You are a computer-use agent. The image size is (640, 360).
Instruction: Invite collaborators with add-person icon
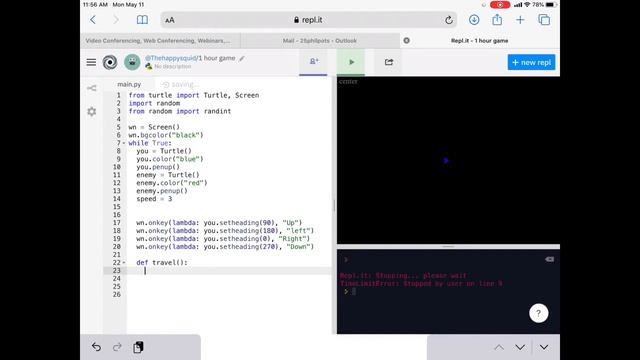pos(313,62)
